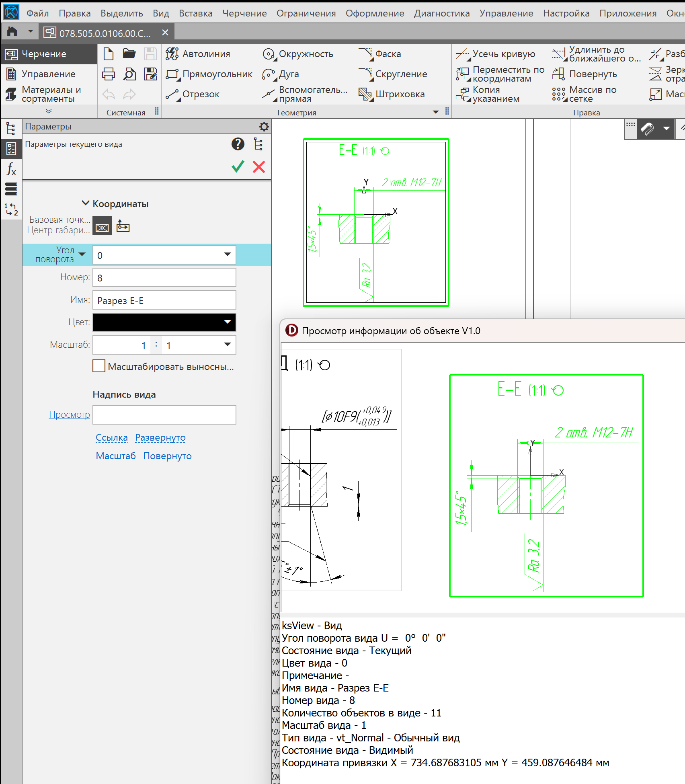Screen dimensions: 685x784
Task: Select the Окружность circle tool
Action: point(298,54)
